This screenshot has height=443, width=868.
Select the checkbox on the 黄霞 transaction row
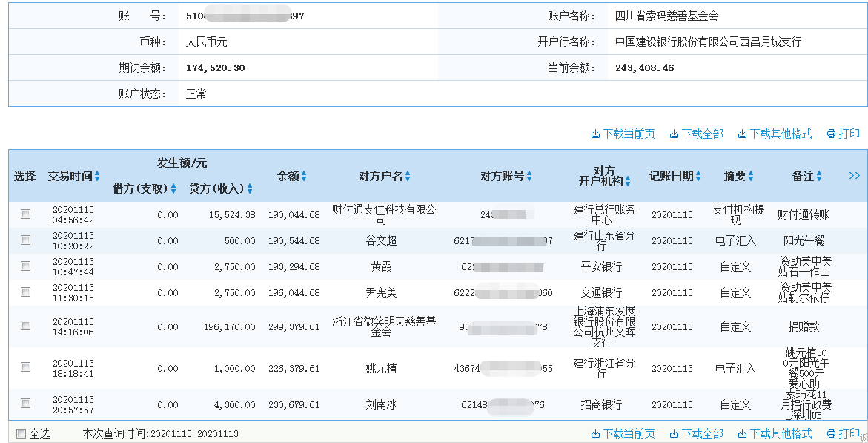[x=26, y=267]
